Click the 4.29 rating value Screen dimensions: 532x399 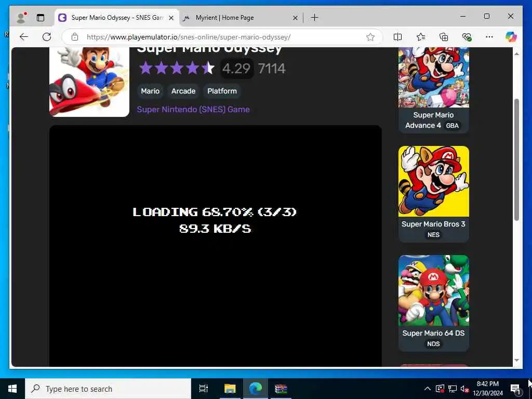(236, 69)
